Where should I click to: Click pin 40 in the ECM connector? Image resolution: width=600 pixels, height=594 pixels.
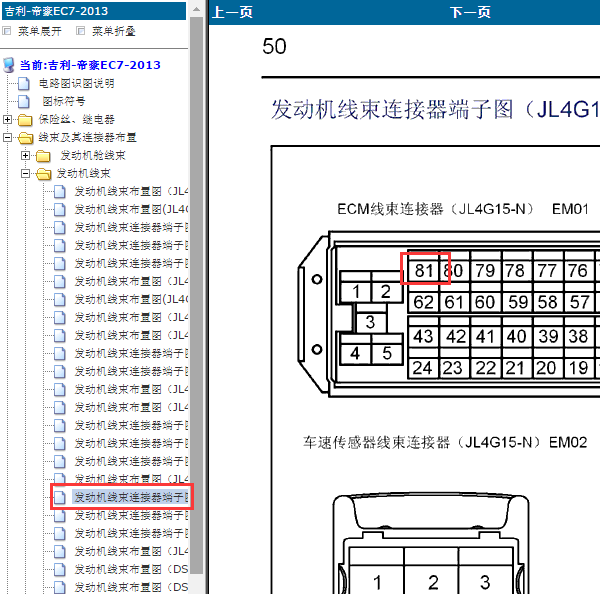(x=517, y=337)
